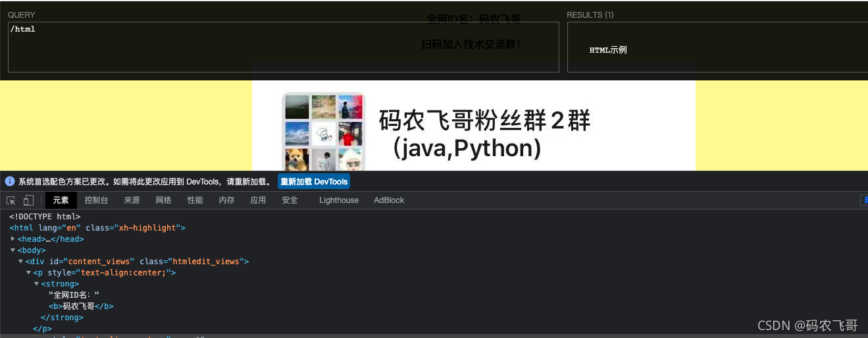
Task: Open the 元素 tab in DevTools
Action: 61,200
